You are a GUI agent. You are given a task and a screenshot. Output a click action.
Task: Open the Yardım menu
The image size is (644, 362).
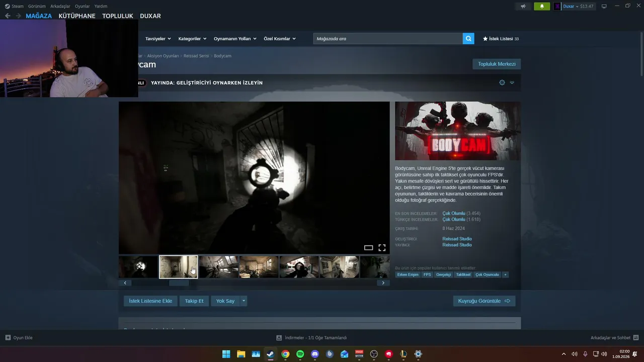pyautogui.click(x=101, y=6)
